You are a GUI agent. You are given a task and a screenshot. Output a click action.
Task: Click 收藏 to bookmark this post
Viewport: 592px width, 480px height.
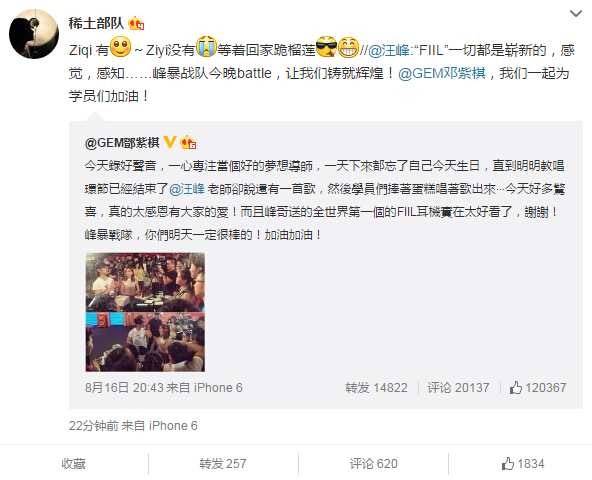tap(74, 464)
